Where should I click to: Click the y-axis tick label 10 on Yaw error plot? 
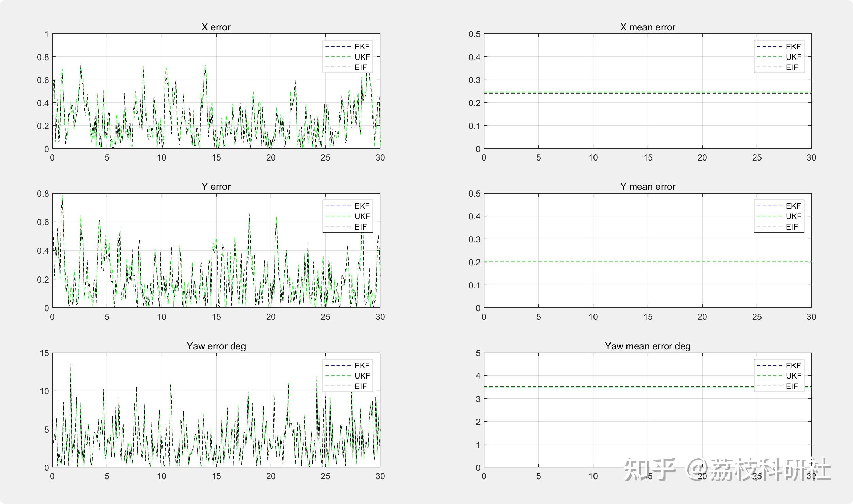click(44, 391)
